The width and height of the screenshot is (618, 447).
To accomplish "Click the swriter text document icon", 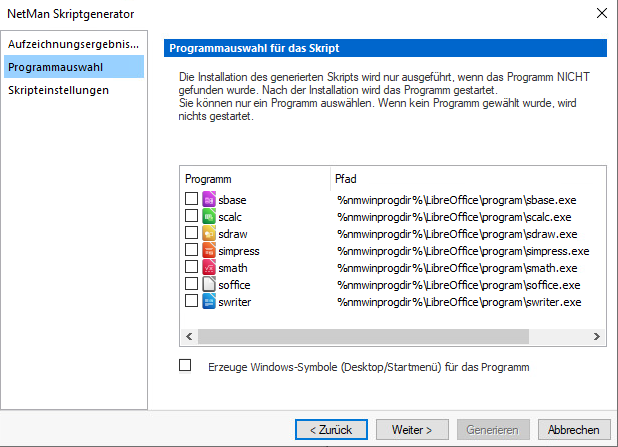I will click(209, 302).
